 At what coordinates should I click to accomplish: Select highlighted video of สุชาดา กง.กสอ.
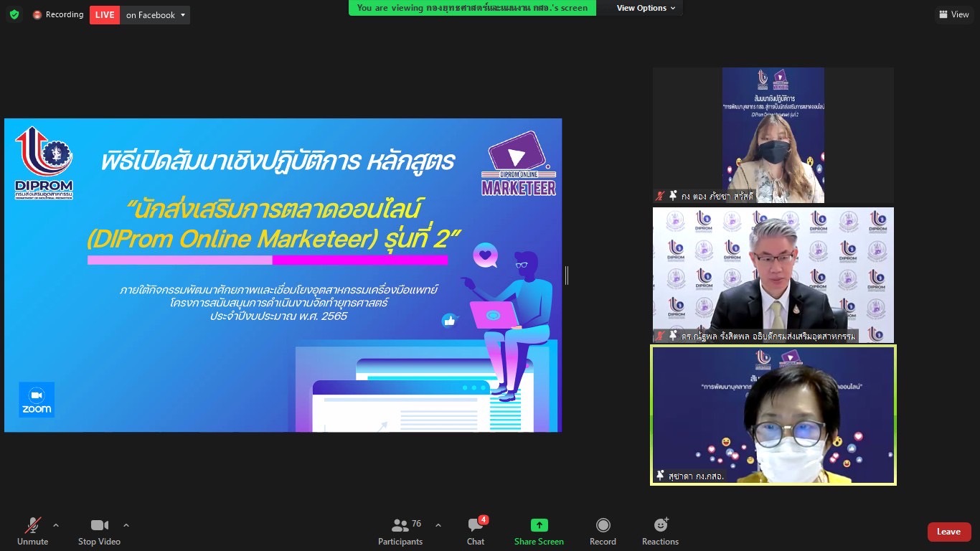tap(773, 415)
